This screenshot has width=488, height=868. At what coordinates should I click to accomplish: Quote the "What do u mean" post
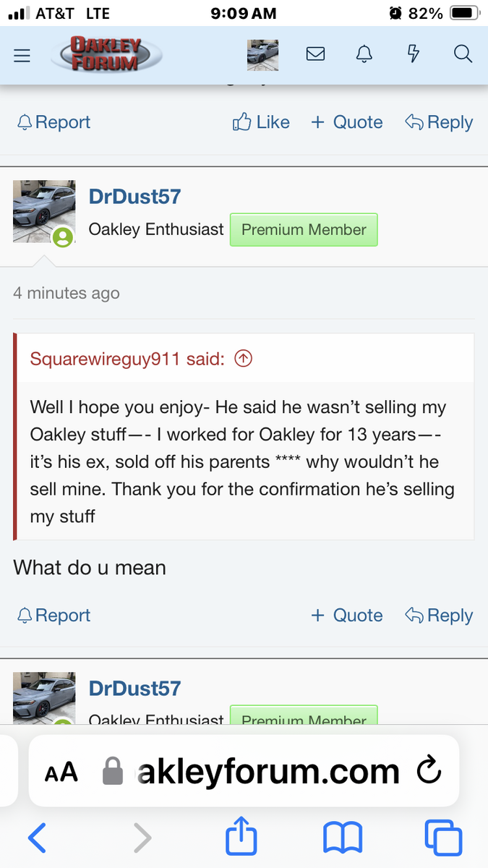(x=347, y=616)
